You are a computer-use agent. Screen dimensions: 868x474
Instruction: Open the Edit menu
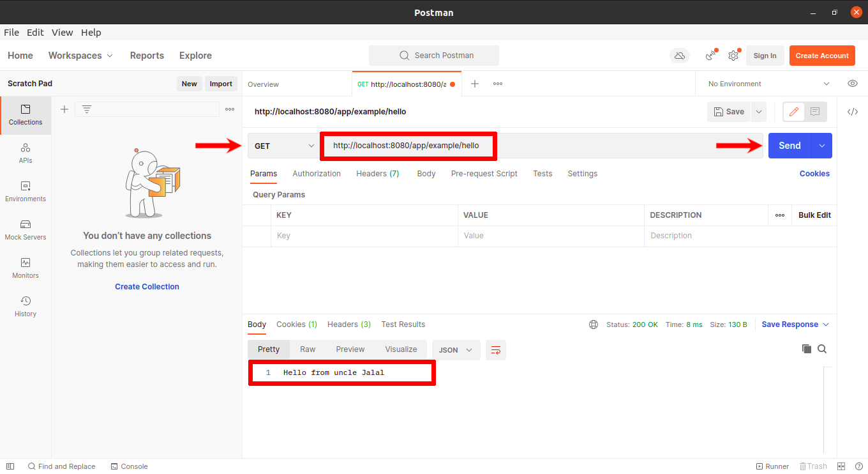(x=35, y=33)
